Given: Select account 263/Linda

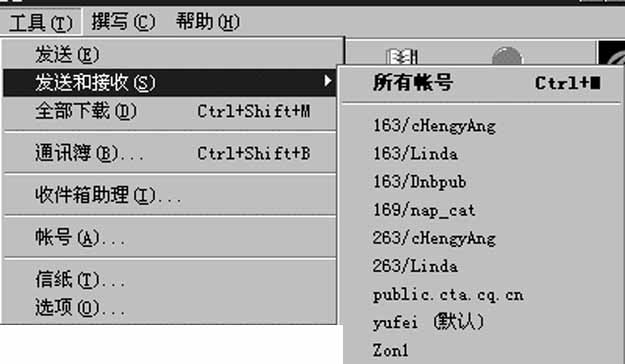Looking at the screenshot, I should point(481,266).
